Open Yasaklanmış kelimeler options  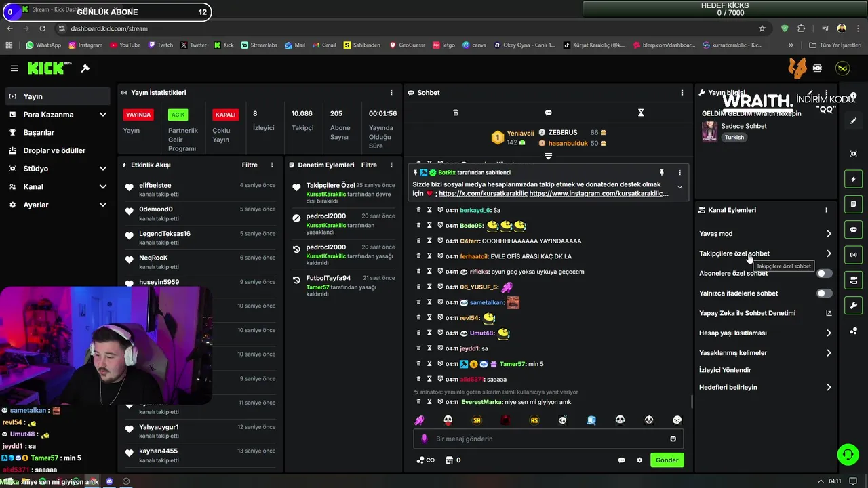(x=829, y=353)
